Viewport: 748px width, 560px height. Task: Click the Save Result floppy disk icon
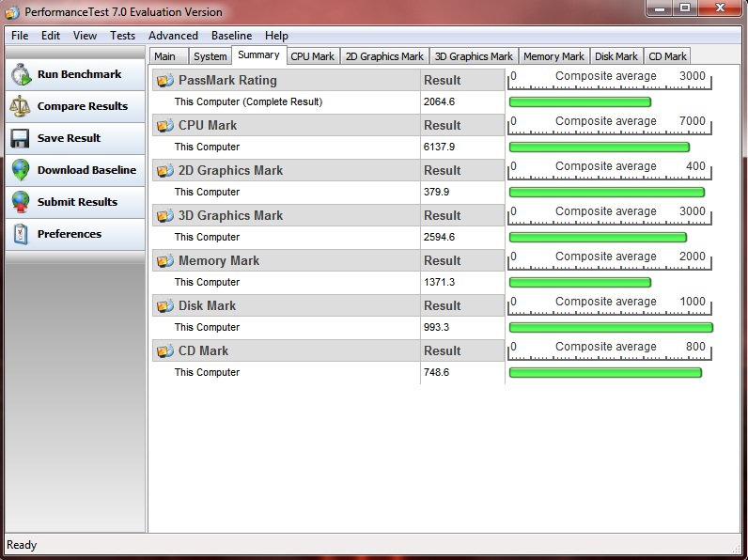(20, 138)
